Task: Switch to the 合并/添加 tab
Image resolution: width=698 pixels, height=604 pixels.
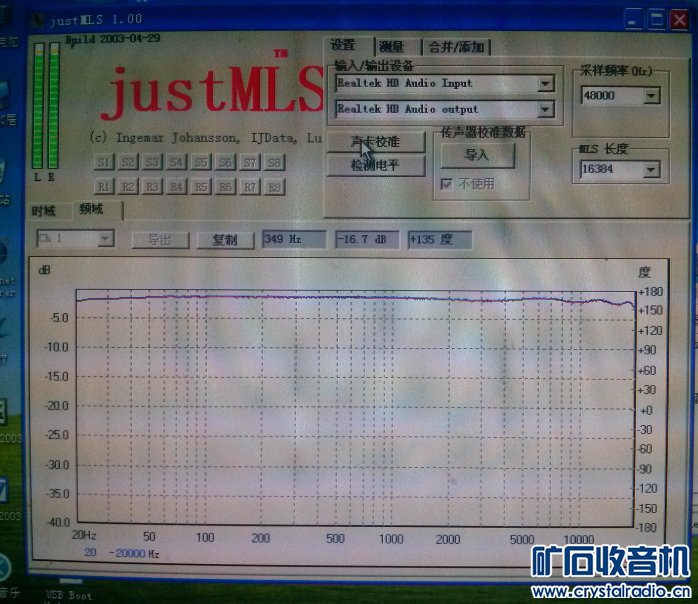Action: pyautogui.click(x=456, y=47)
